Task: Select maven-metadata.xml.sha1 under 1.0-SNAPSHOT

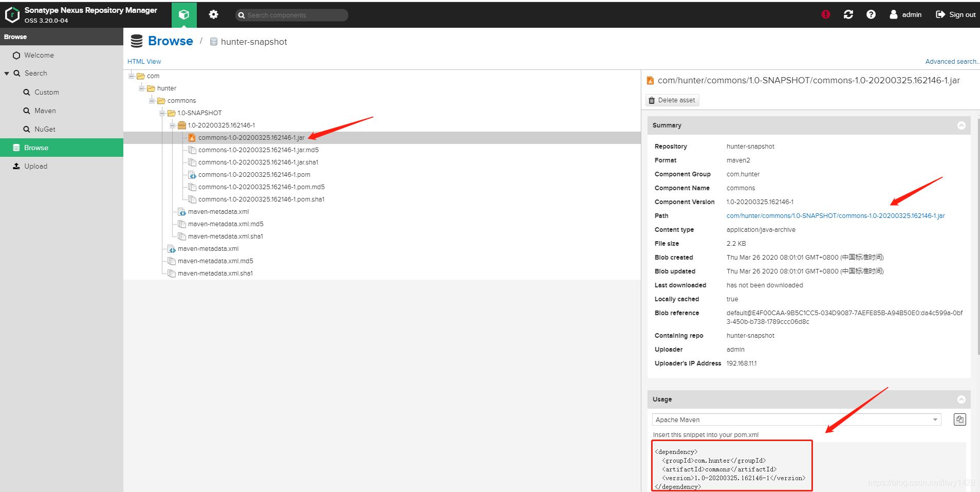Action: tap(226, 236)
